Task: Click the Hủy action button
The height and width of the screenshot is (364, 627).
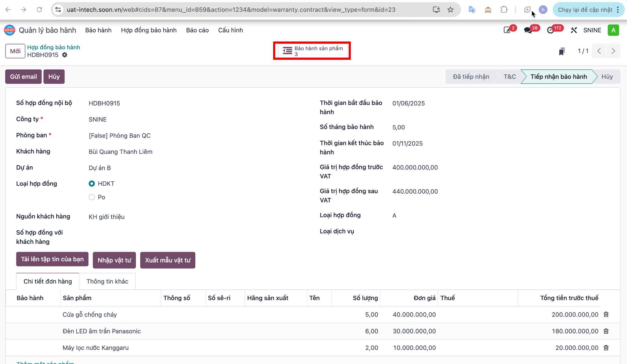Action: (54, 76)
